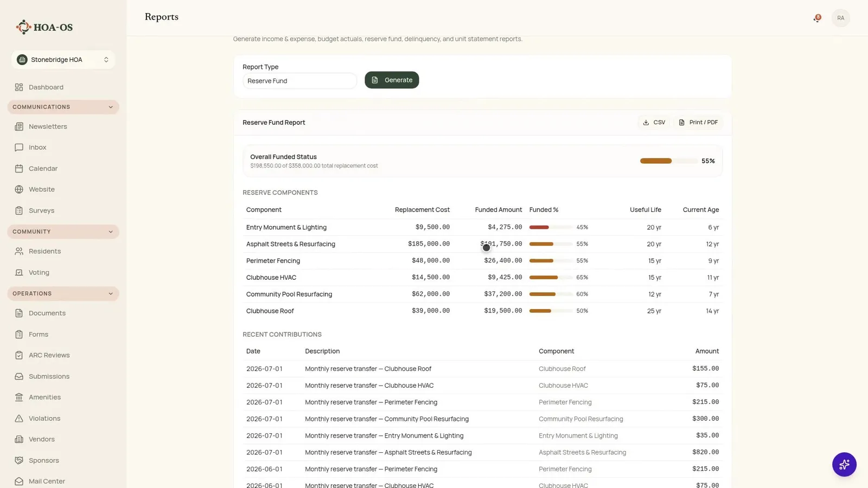The height and width of the screenshot is (488, 868).
Task: Open the Stonebridge HOA switcher dropdown
Action: coord(63,60)
